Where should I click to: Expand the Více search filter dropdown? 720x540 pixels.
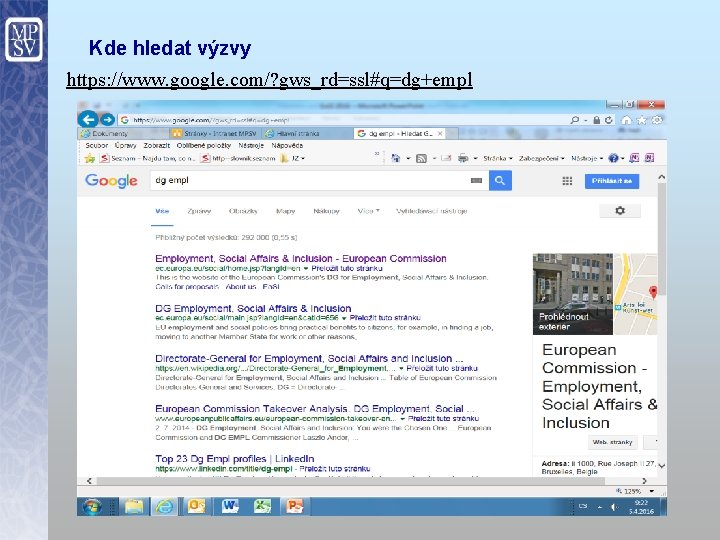[x=368, y=211]
